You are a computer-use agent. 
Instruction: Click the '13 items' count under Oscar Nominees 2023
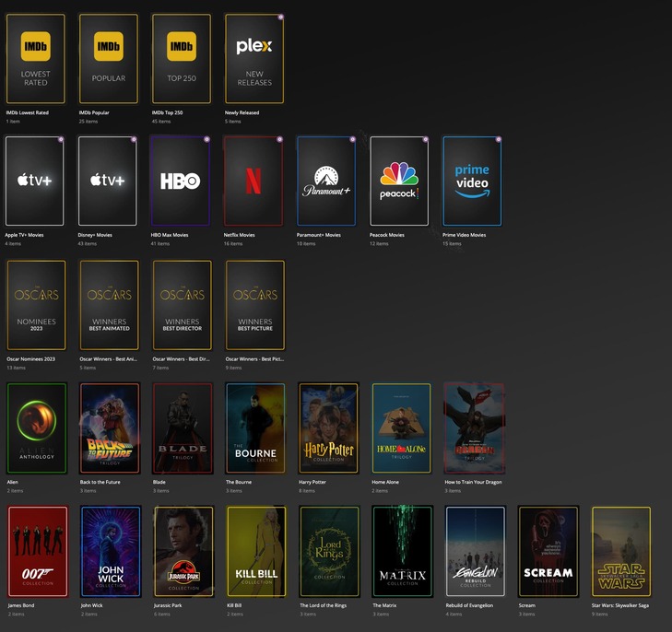[x=16, y=368]
